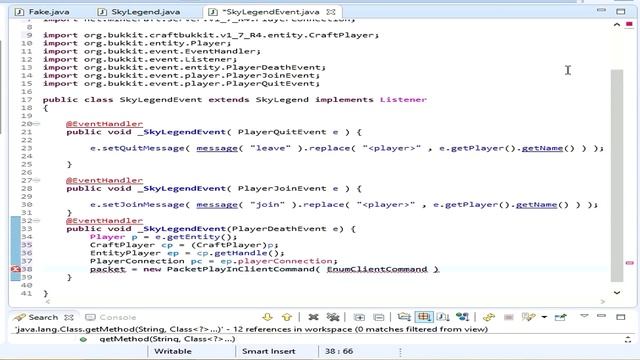Expand all search results
The width and height of the screenshot is (640, 360).
point(359,317)
